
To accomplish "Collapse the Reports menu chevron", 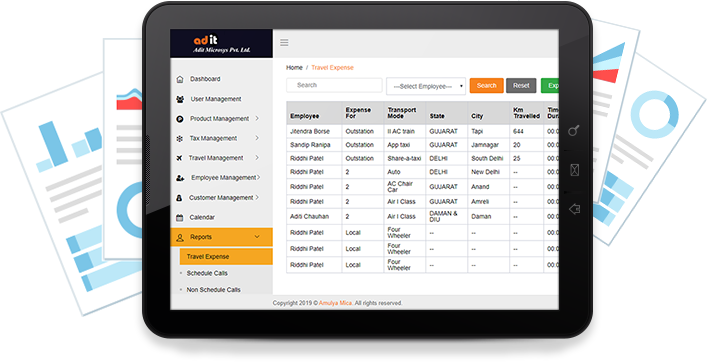I will 257,237.
